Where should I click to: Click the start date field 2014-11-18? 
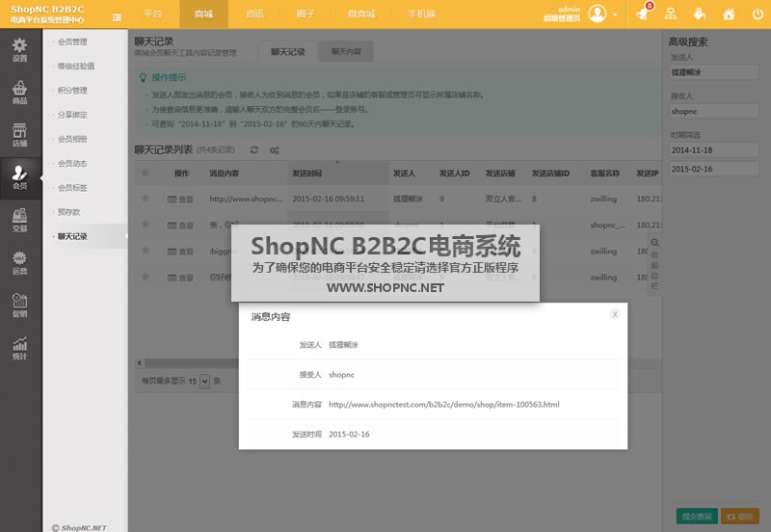point(713,150)
